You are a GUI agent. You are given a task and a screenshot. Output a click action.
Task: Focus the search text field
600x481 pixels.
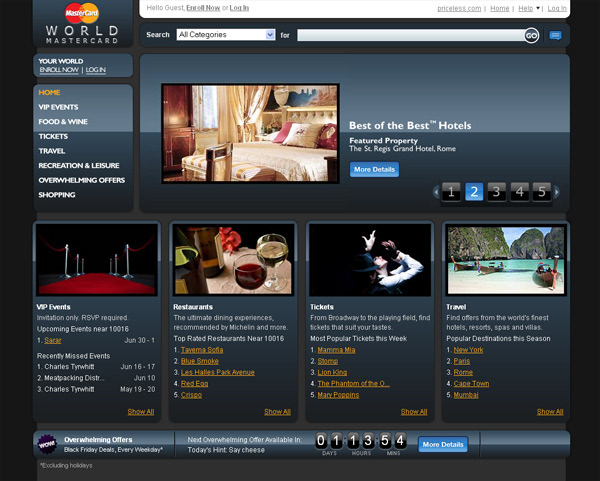411,35
